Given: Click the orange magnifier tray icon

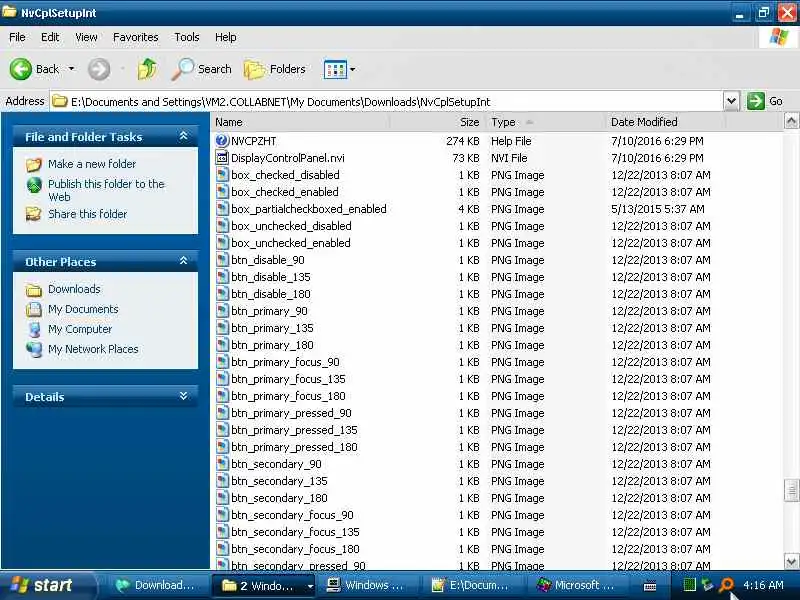Looking at the screenshot, I should point(726,585).
